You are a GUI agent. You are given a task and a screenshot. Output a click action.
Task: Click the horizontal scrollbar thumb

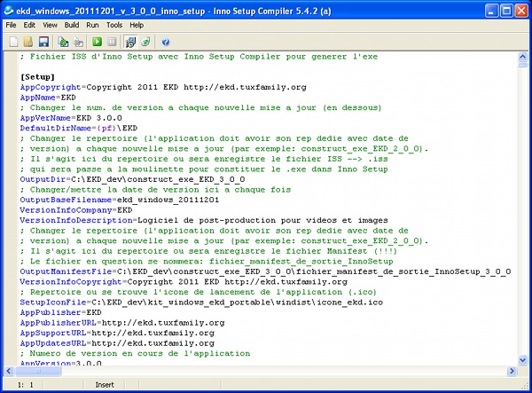(37, 371)
